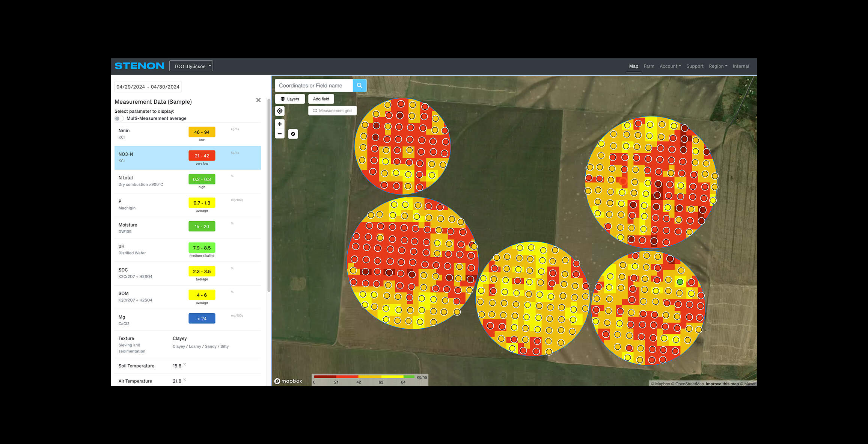868x444 pixels.
Task: Open the Region dropdown menu
Action: click(x=718, y=66)
